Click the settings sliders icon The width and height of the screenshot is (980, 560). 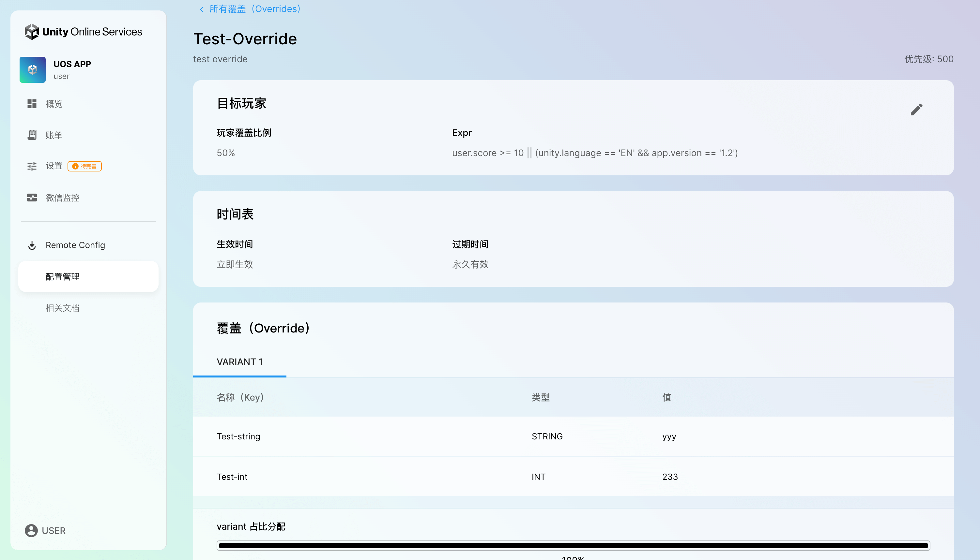[x=32, y=166]
